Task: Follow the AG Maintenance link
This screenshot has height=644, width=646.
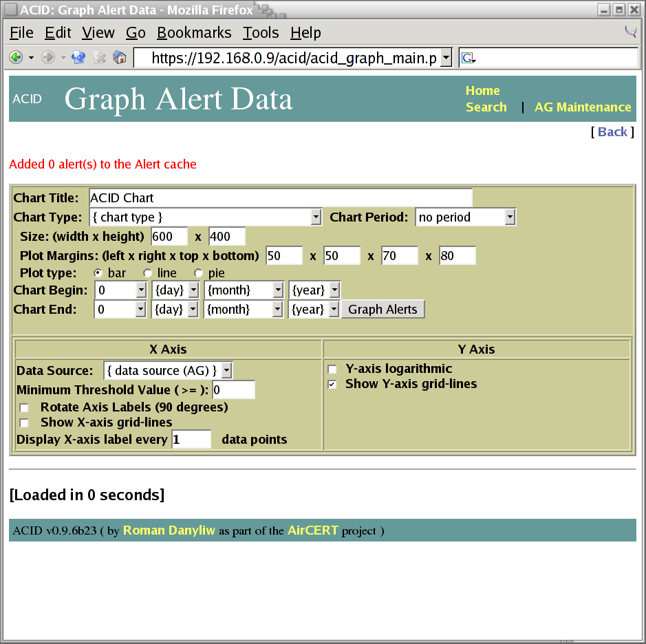Action: [x=582, y=107]
